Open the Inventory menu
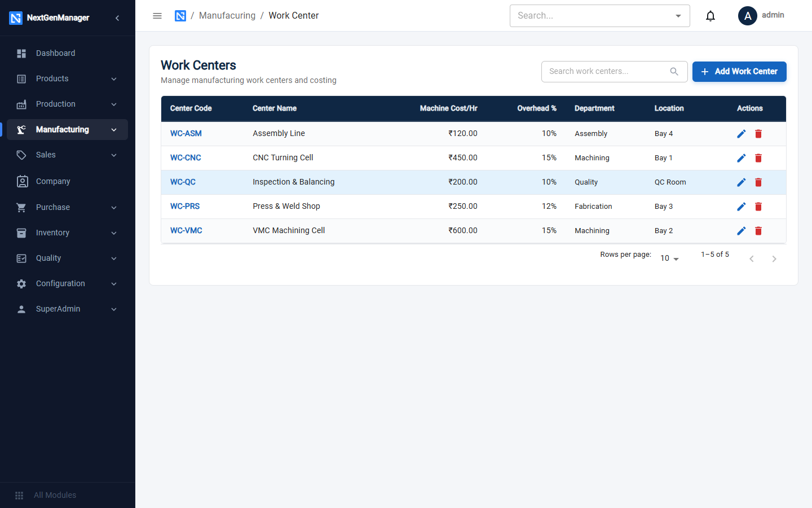 point(68,233)
